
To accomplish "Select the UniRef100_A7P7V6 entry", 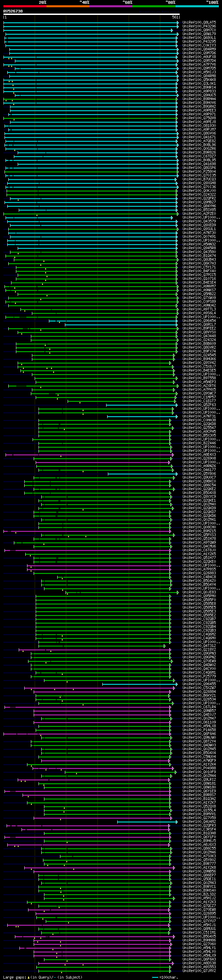I will (x=199, y=64).
